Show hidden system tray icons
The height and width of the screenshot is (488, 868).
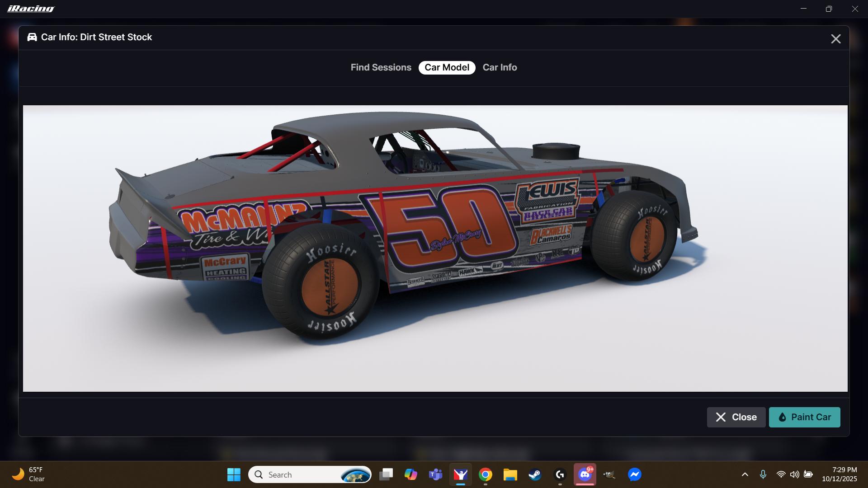click(745, 474)
